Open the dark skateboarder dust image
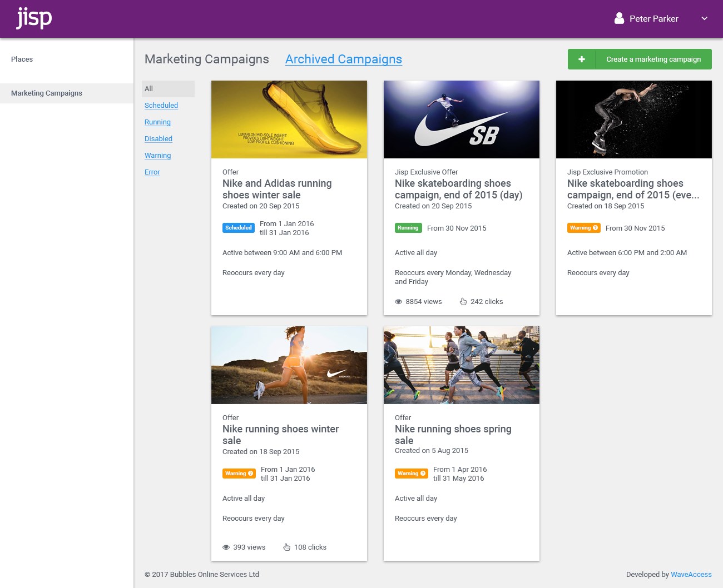The image size is (723, 588). point(634,119)
